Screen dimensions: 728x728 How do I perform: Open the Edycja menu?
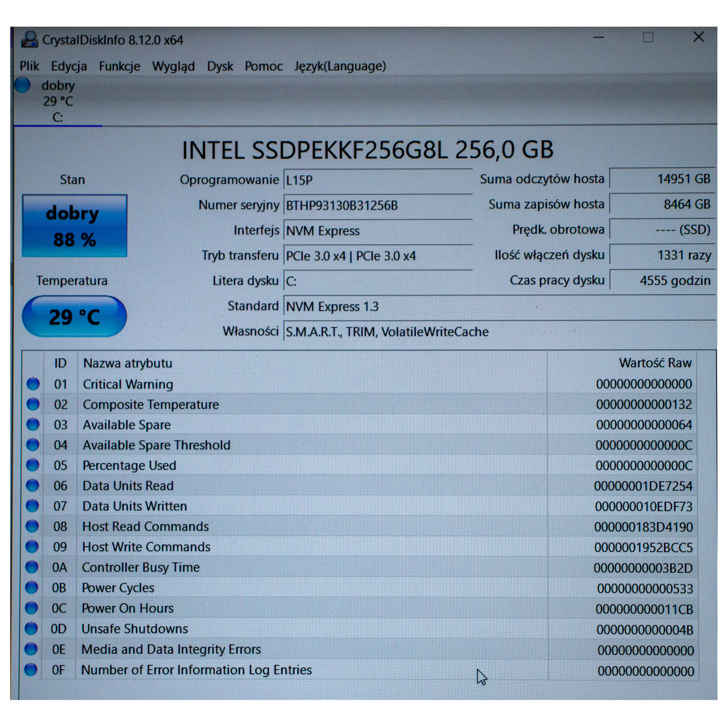(69, 66)
